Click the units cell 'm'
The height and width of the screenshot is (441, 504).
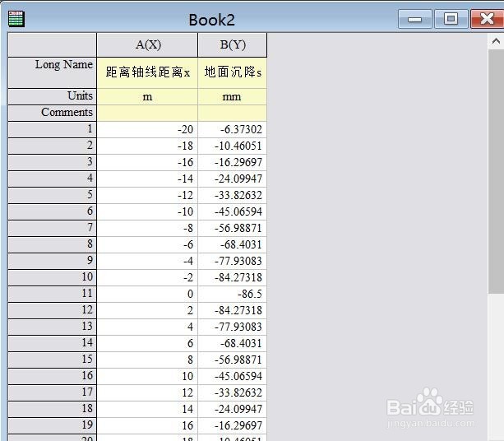(x=147, y=96)
